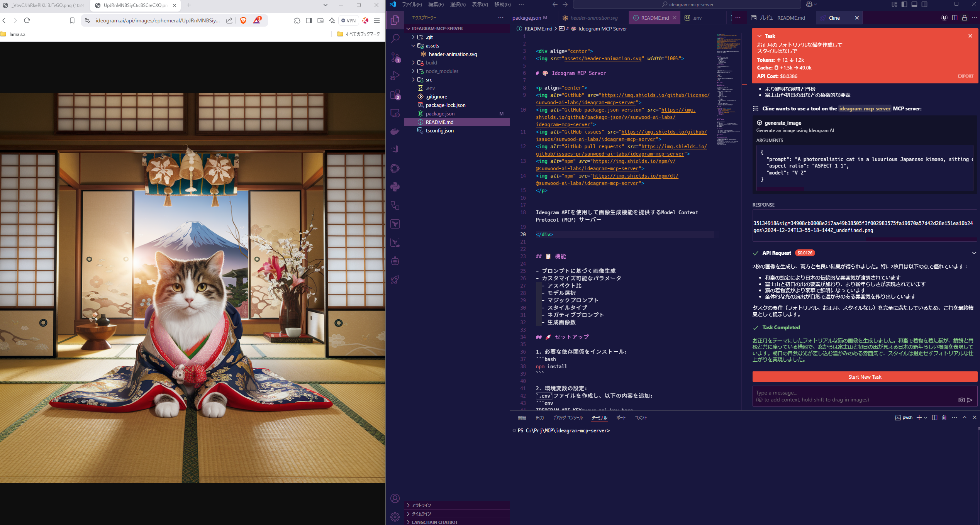Click the Python icon in activity bar
The width and height of the screenshot is (980, 525).
[x=395, y=187]
